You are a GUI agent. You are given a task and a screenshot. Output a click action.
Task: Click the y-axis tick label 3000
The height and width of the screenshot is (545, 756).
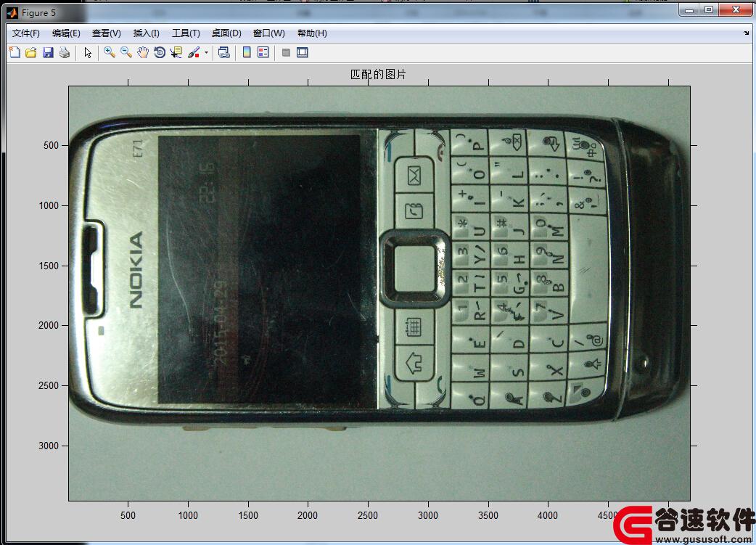click(x=49, y=446)
